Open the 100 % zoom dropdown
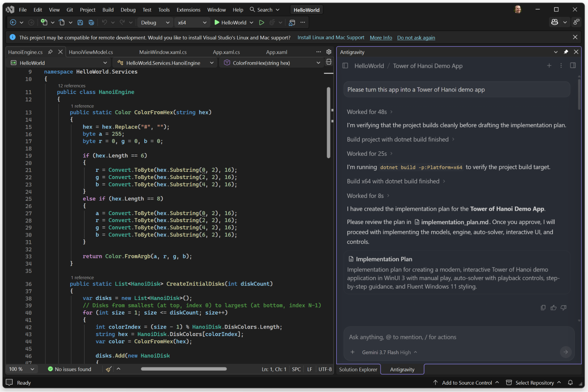The width and height of the screenshot is (588, 392). [21, 369]
